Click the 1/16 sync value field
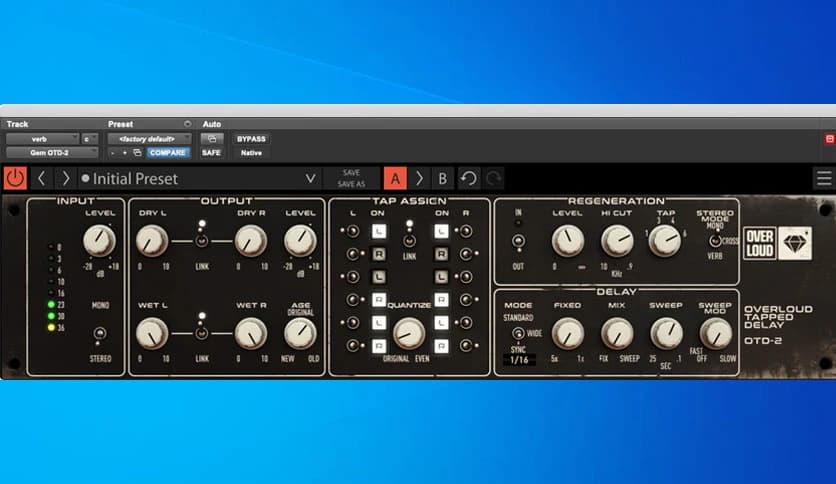 click(x=519, y=360)
